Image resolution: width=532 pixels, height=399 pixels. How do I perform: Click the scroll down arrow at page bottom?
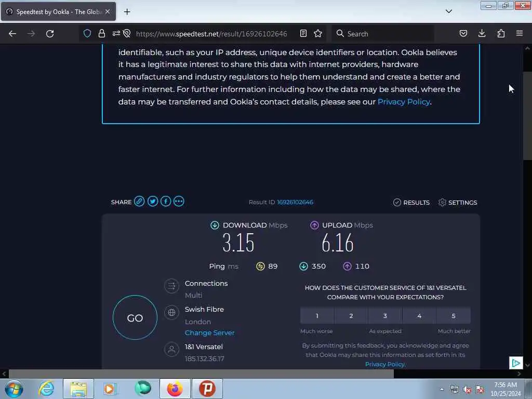tap(527, 365)
